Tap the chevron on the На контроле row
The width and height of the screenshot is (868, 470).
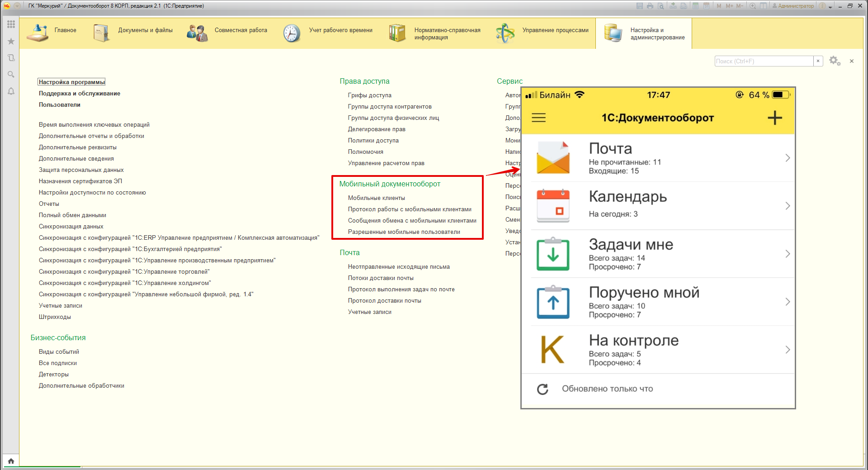pos(788,350)
